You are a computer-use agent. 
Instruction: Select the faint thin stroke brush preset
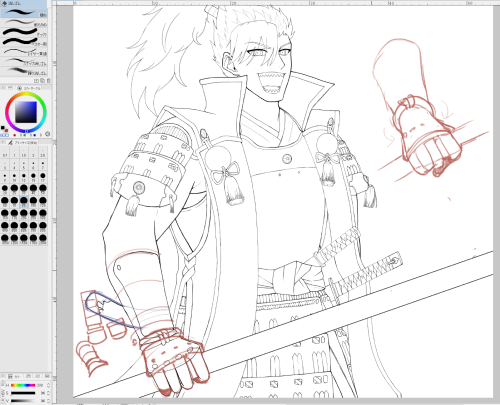pyautogui.click(x=24, y=23)
